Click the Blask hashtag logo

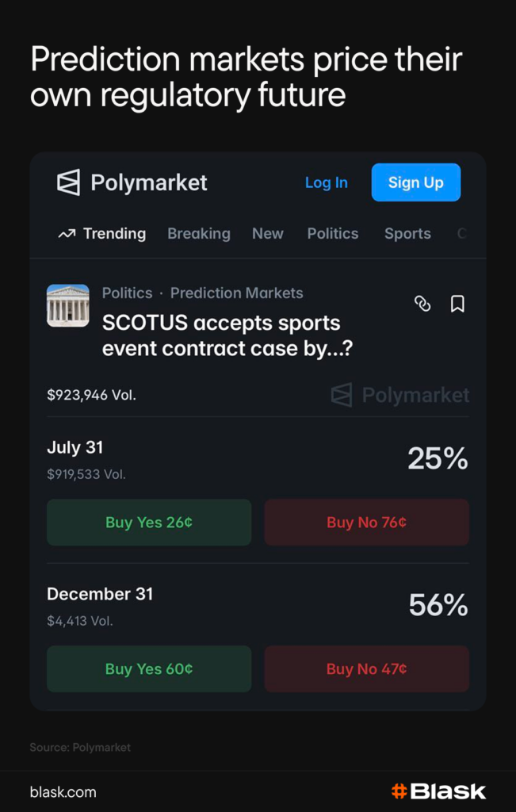coord(399,791)
